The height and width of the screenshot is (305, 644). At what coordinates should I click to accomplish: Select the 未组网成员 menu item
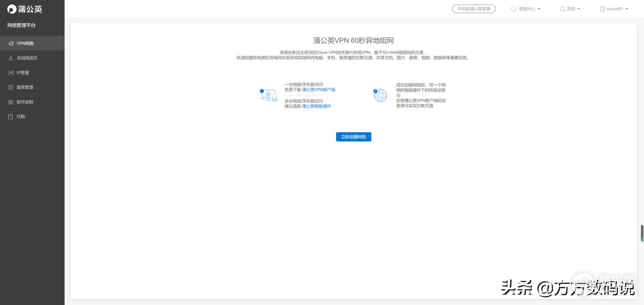pos(27,58)
